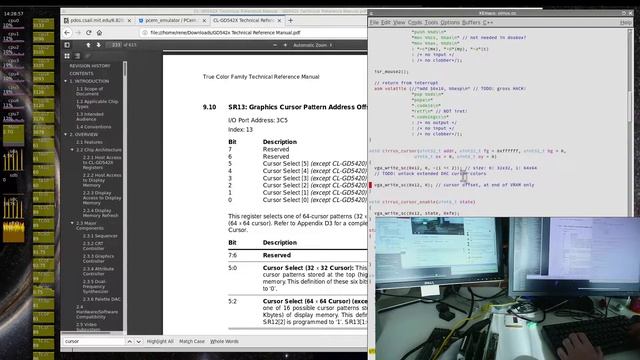Open the Emacs Options menu
Viewport: 640px width, 360px height.
click(x=450, y=22)
